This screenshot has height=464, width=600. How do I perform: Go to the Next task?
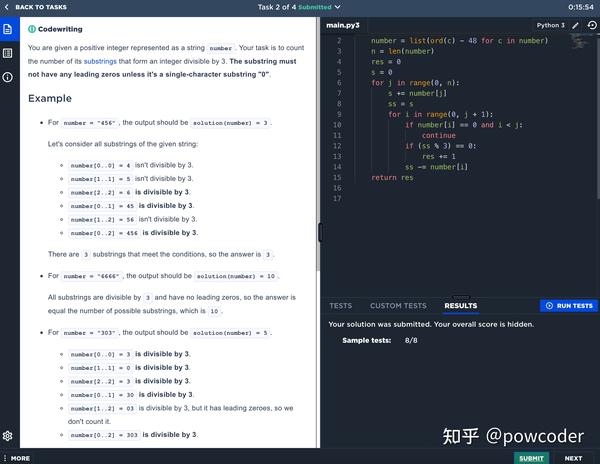pos(573,458)
